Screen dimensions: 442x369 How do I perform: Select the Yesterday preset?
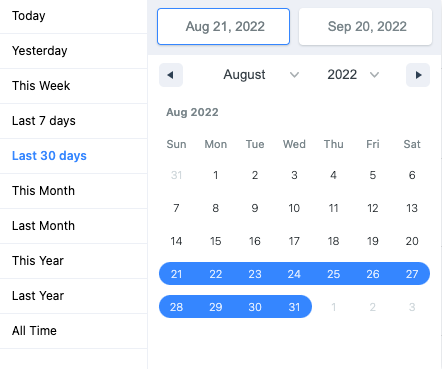coord(73,51)
